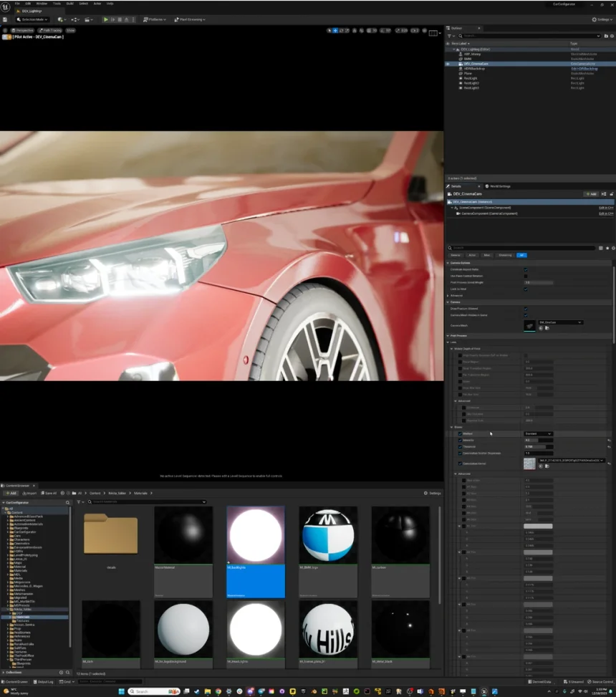The image size is (616, 697).
Task: Enable Use Pawn Control Rotation
Action: [525, 275]
